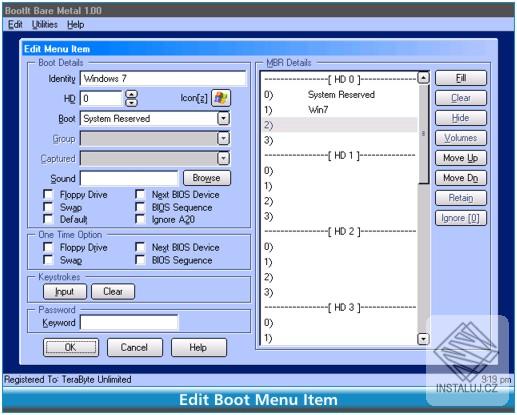
Task: Expand the Group dropdown arrow
Action: coord(223,138)
